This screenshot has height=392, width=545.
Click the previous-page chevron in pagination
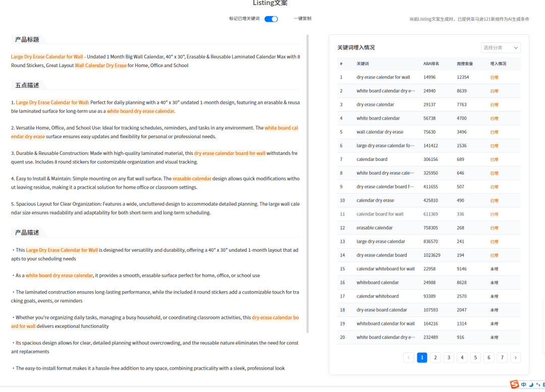[408, 357]
